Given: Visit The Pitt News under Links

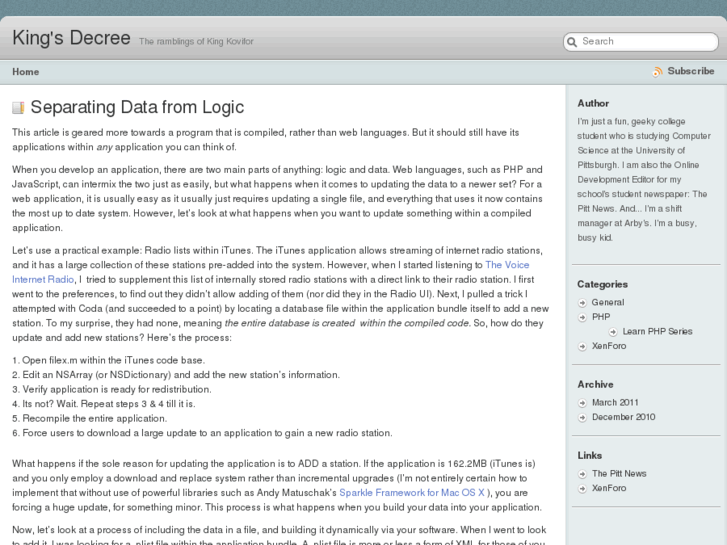Looking at the screenshot, I should coord(619,474).
